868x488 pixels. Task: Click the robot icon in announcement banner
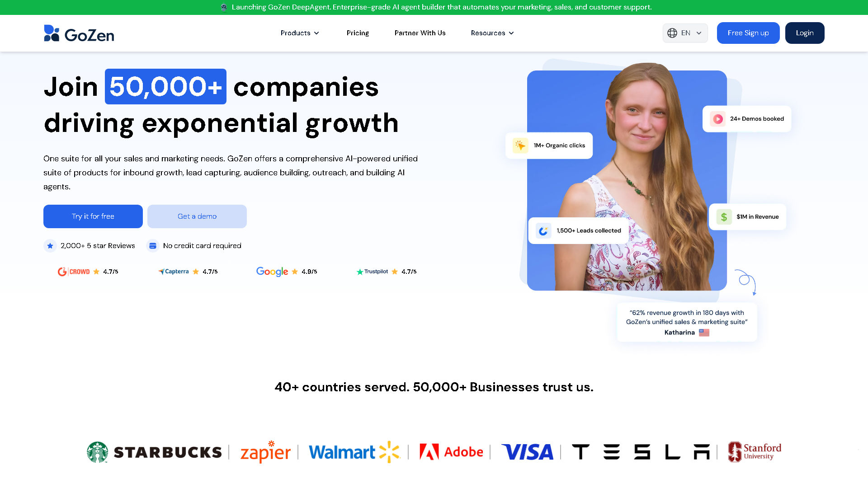[x=224, y=7]
